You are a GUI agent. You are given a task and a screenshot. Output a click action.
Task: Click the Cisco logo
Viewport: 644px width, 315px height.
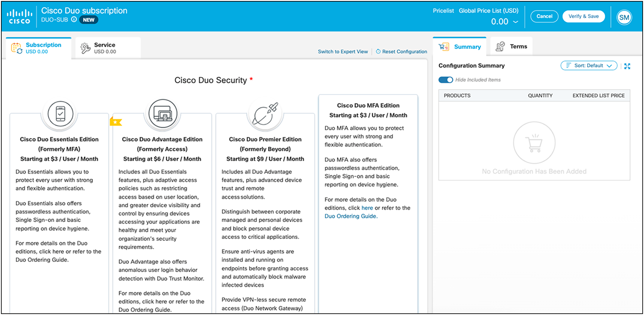[x=20, y=17]
